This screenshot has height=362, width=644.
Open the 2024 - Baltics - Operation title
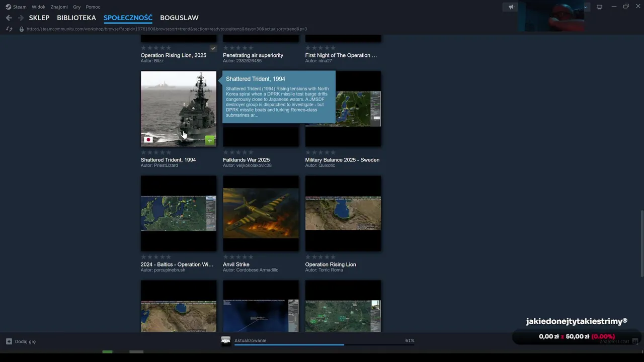pyautogui.click(x=177, y=264)
